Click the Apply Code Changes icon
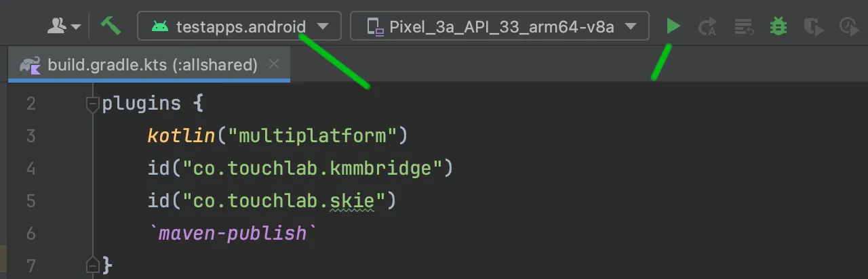Viewport: 868px width, 279px height. (744, 26)
